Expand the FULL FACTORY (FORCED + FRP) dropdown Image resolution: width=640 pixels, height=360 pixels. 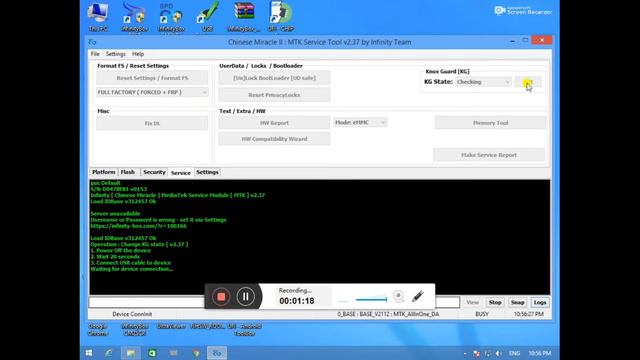point(152,92)
